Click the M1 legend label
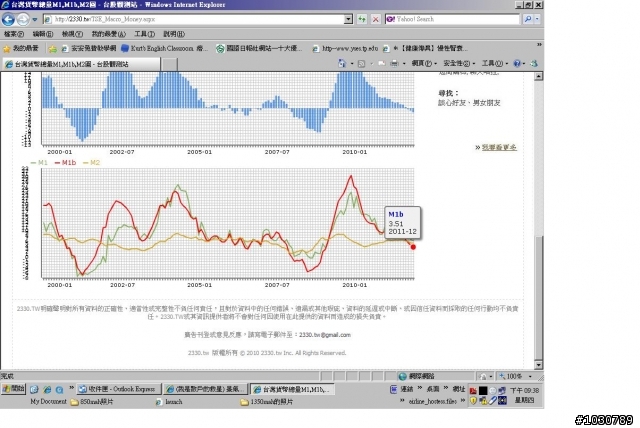This screenshot has height=428, width=640. pyautogui.click(x=39, y=162)
